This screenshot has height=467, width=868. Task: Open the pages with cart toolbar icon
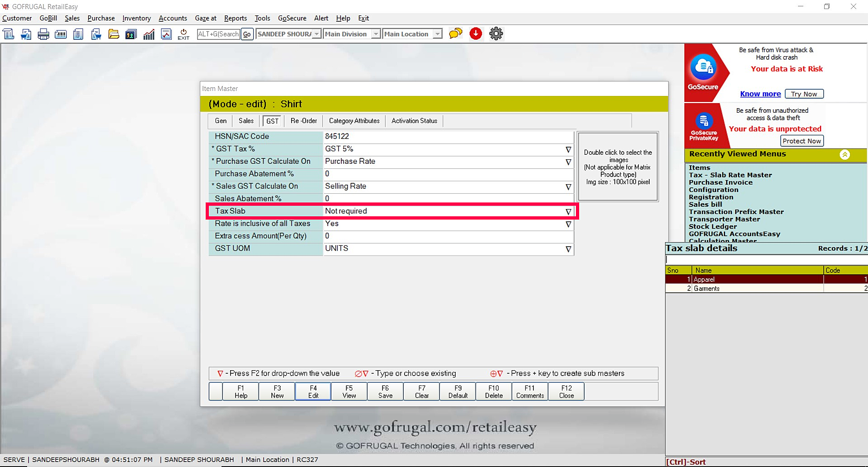point(96,34)
